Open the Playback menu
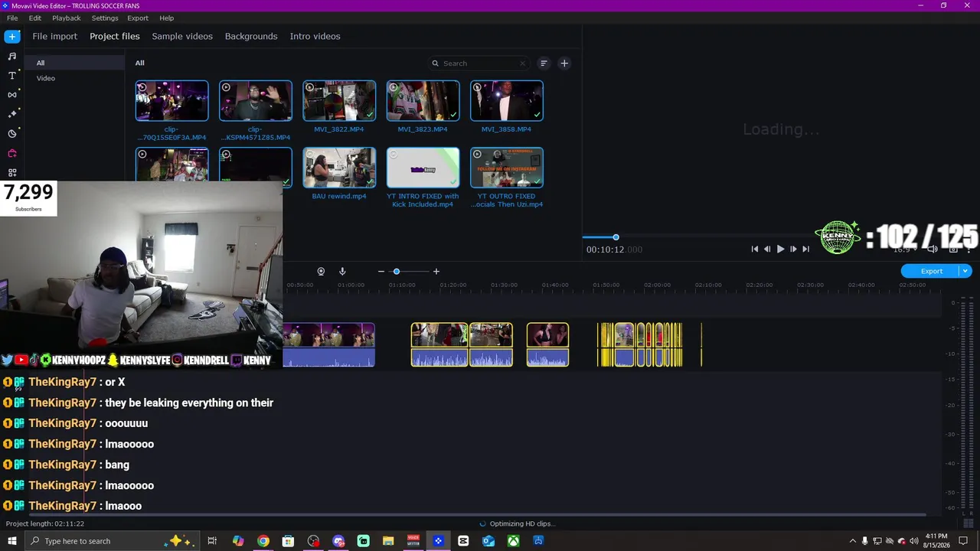Screen dimensions: 980x551 point(67,18)
